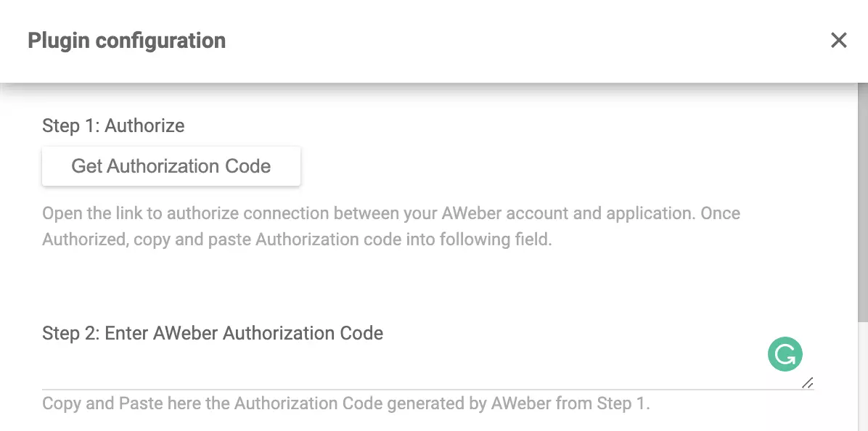Image resolution: width=868 pixels, height=431 pixels.
Task: Start authorization with the Step 1 button
Action: (x=171, y=166)
